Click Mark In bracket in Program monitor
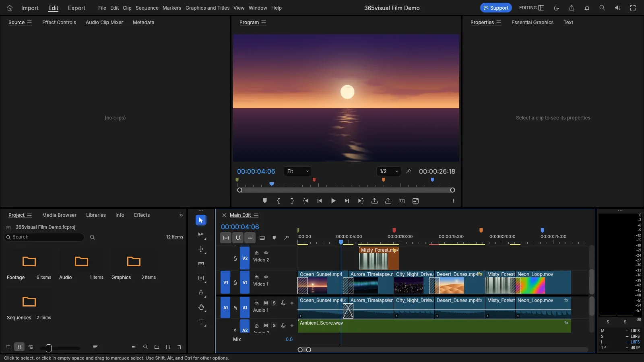This screenshot has width=644, height=362. (279, 201)
